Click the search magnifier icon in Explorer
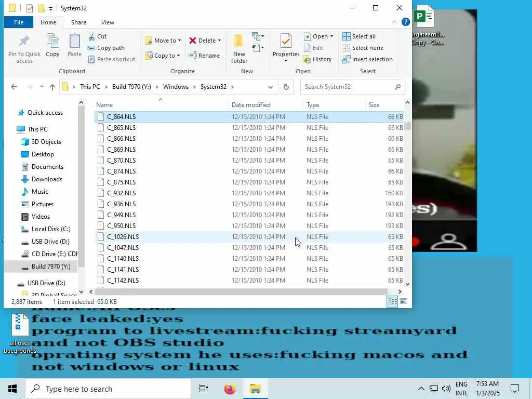This screenshot has height=399, width=532. (397, 87)
